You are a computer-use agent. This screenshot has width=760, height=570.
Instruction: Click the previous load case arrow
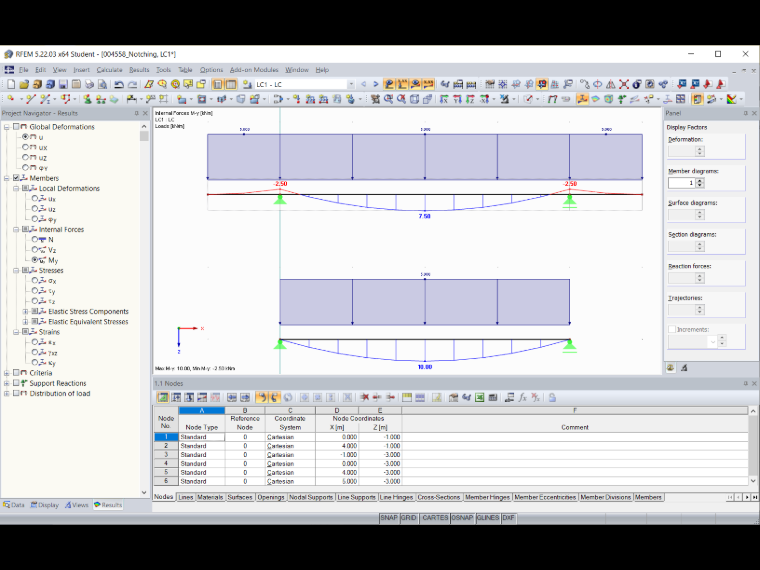coord(364,84)
